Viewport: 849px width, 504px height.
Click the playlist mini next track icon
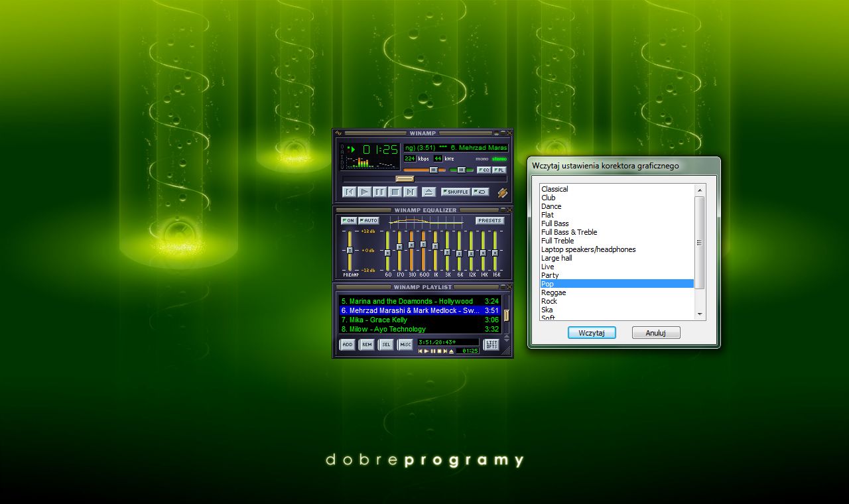pyautogui.click(x=445, y=351)
